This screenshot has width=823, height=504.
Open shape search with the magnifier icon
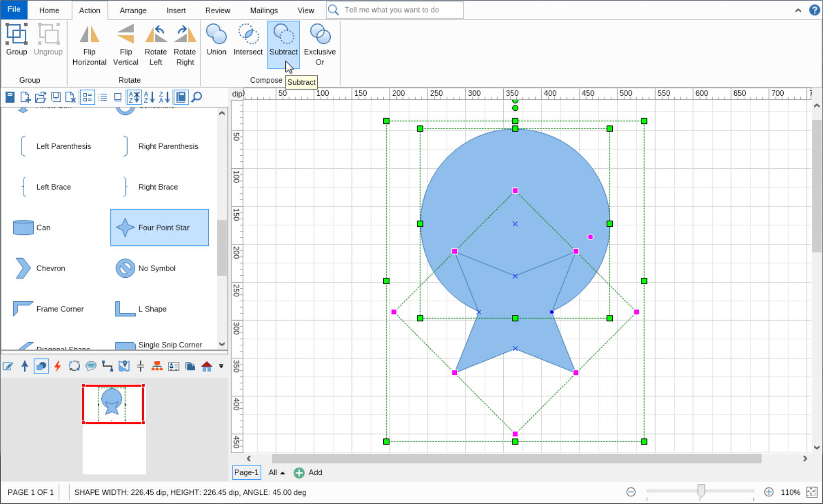coord(196,97)
